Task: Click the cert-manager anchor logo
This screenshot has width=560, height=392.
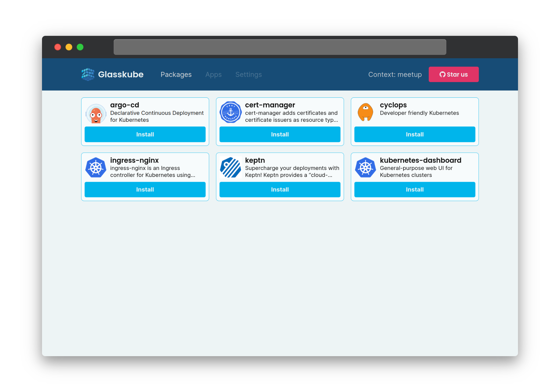Action: tap(231, 112)
